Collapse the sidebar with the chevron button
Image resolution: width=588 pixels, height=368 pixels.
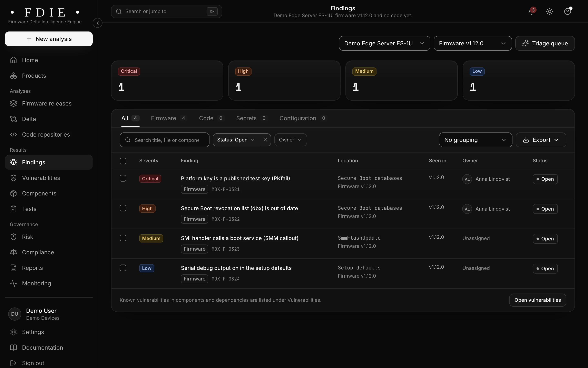(97, 23)
